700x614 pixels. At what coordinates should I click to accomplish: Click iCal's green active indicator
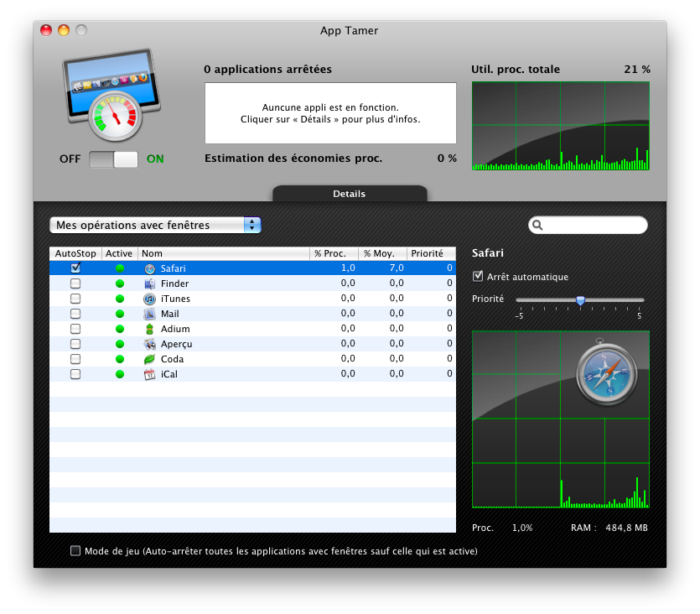[x=120, y=375]
